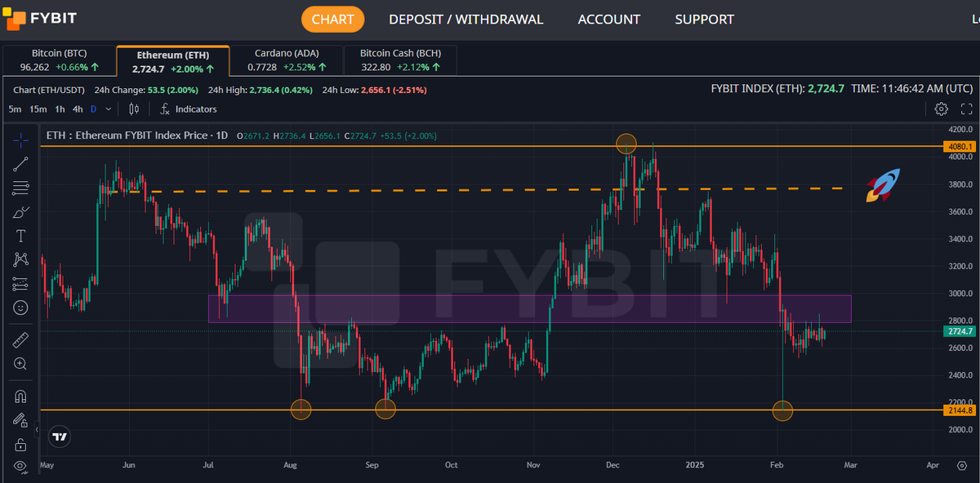Open the Fibonacci retracement tool
980x483 pixels.
(20, 188)
